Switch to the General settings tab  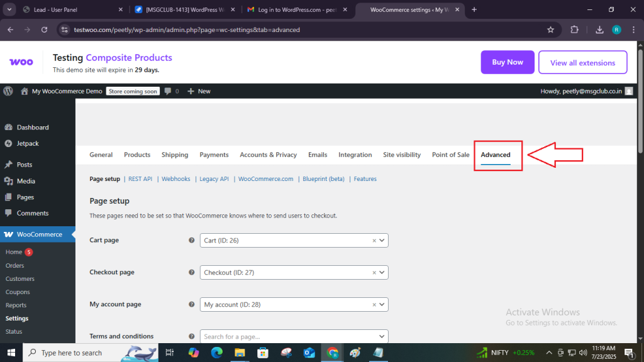click(101, 155)
